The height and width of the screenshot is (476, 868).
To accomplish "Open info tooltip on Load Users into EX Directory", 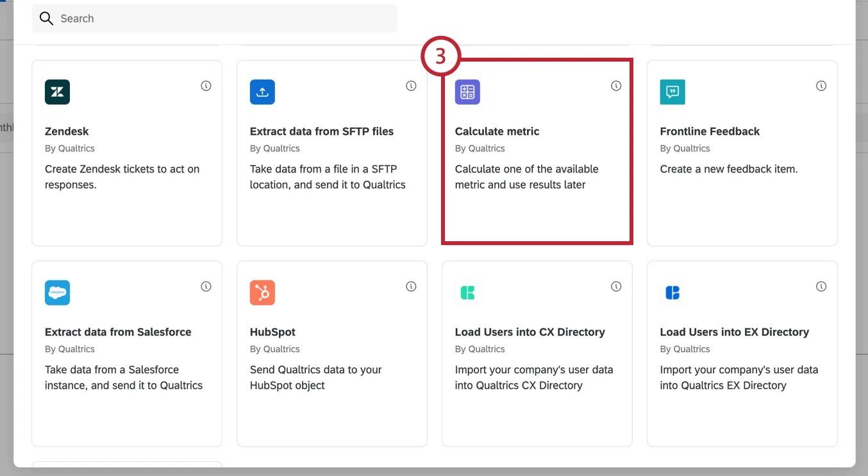I will click(x=821, y=286).
